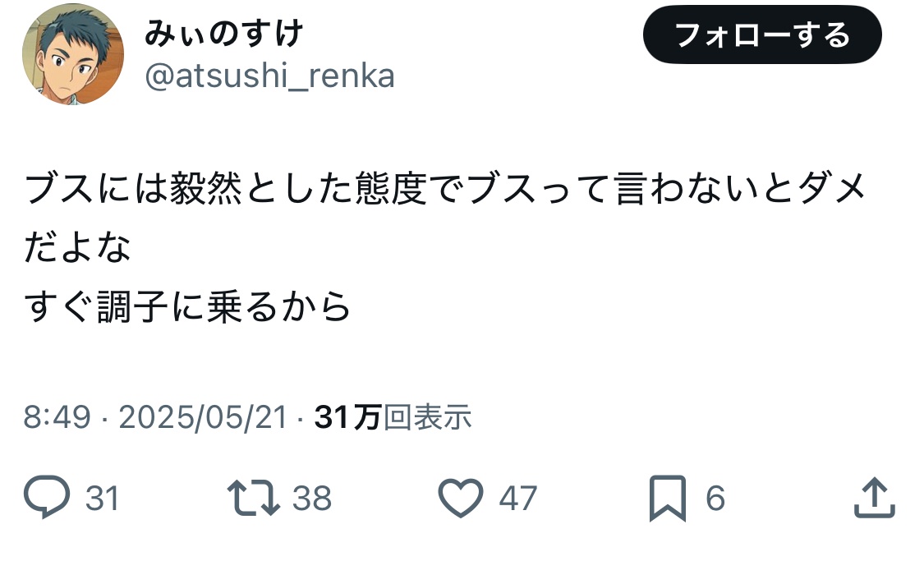Tap the repost arrows icon
924x561 pixels.
coord(252,498)
